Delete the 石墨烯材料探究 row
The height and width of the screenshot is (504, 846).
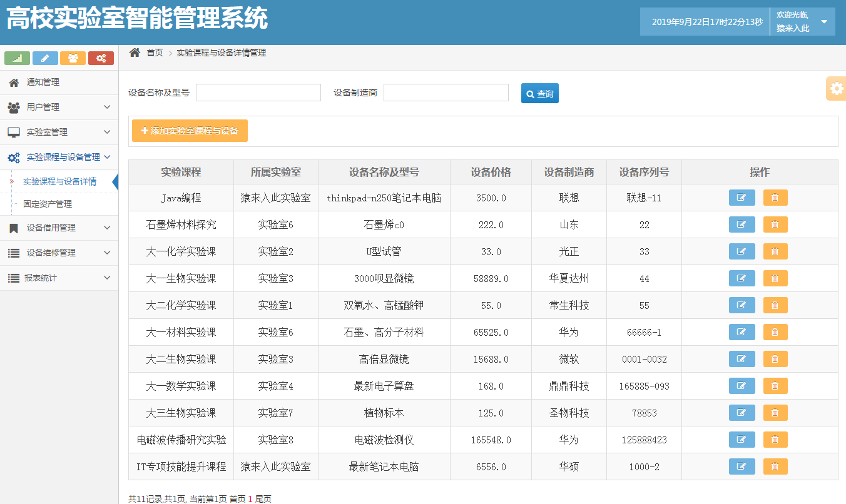(775, 224)
